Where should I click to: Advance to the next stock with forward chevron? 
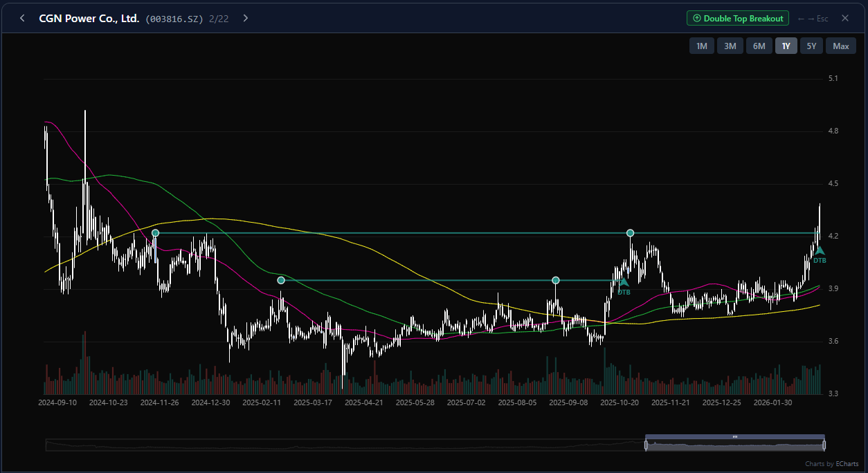click(245, 19)
